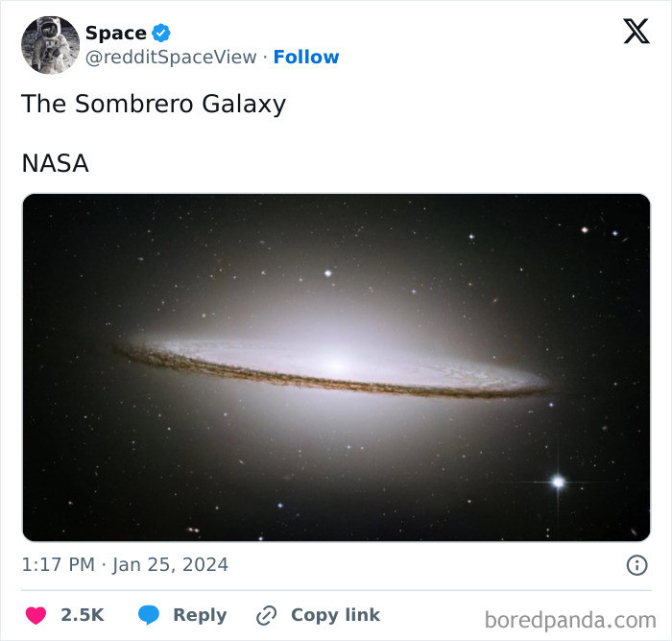Click the blue verified badge

pyautogui.click(x=161, y=33)
